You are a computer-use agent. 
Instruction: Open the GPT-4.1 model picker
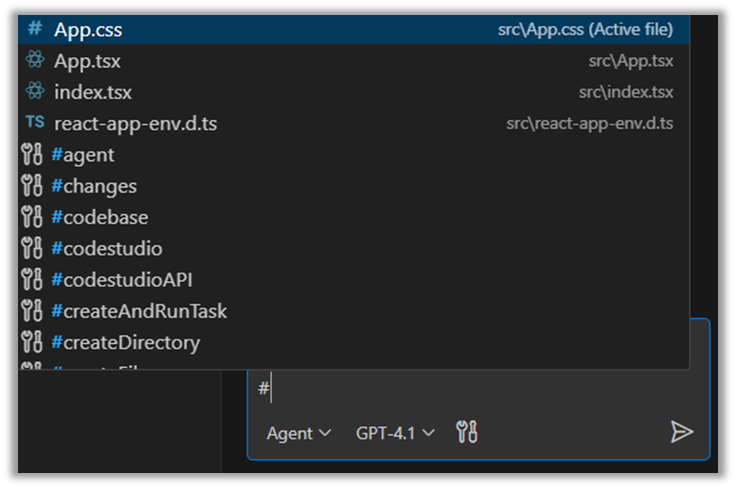[395, 433]
